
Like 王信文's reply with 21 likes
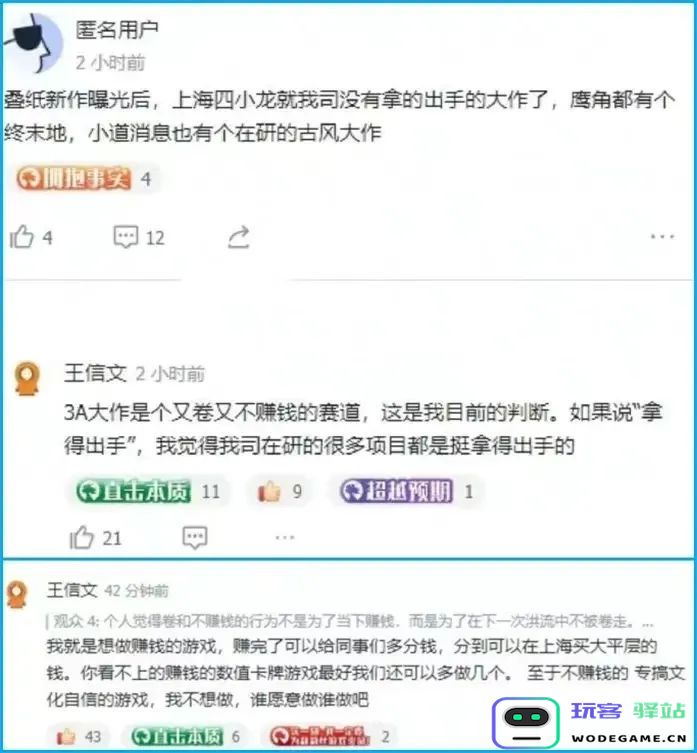pyautogui.click(x=96, y=537)
